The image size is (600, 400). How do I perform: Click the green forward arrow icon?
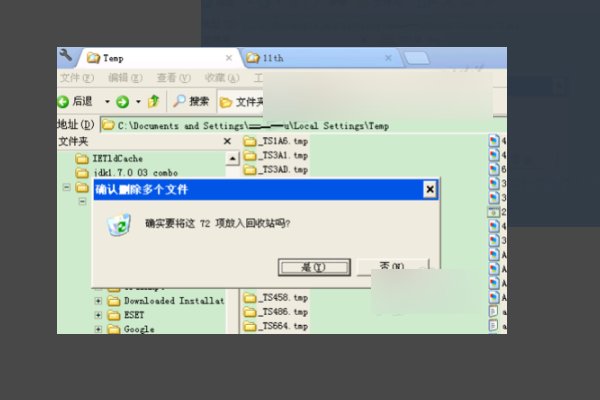click(x=122, y=102)
